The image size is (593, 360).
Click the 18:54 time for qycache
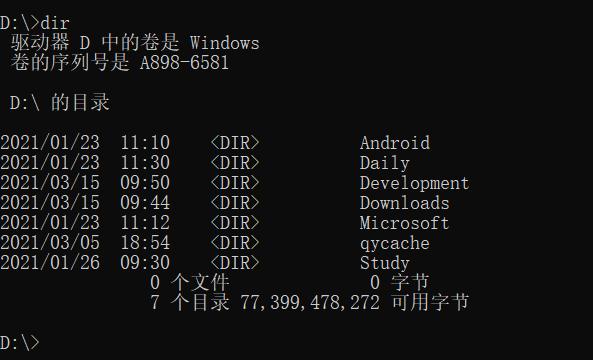tap(145, 243)
